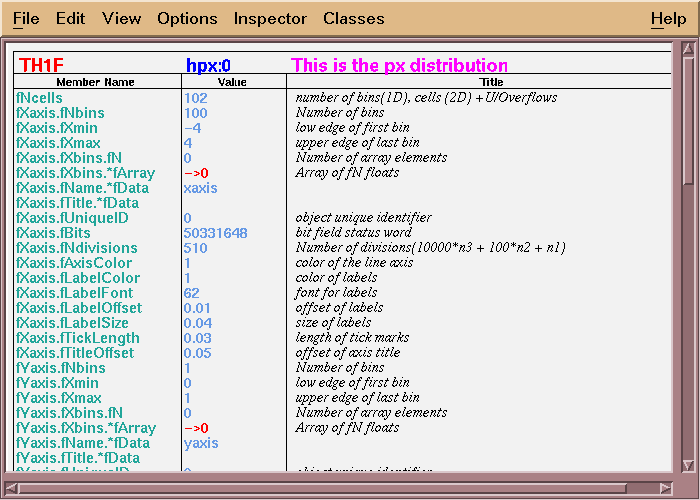The width and height of the screenshot is (700, 500).
Task: Click the hpx:0 object name
Action: (x=209, y=65)
